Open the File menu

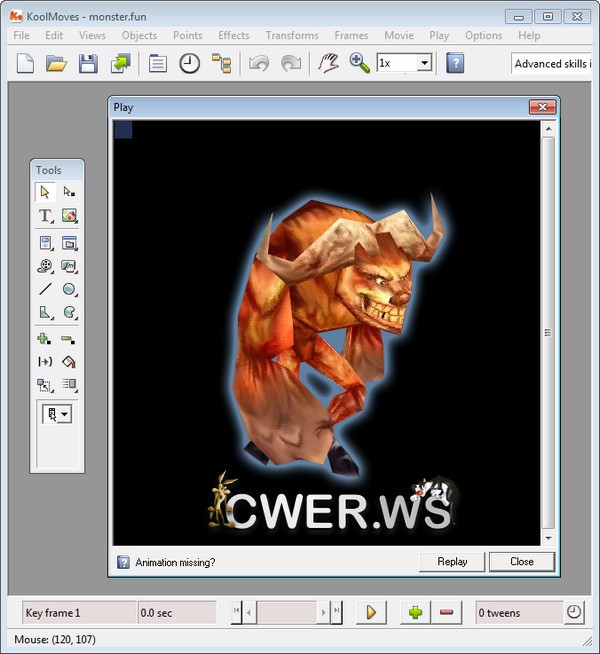coord(21,35)
